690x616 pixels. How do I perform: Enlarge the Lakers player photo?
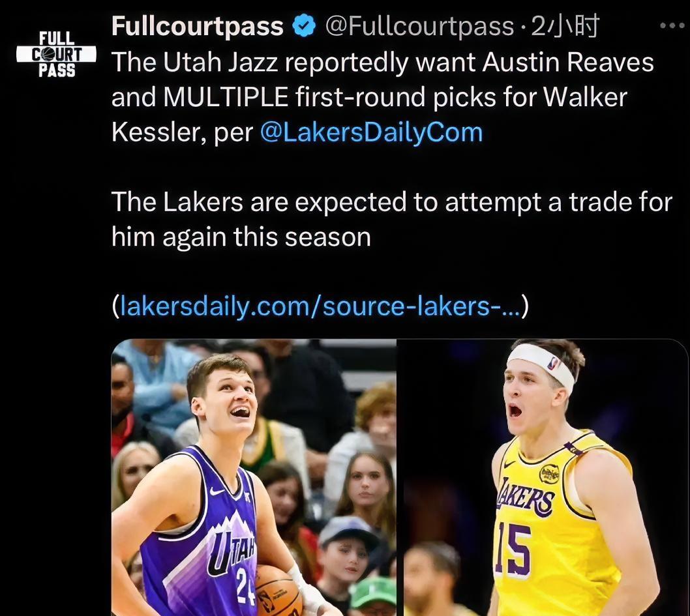(543, 478)
